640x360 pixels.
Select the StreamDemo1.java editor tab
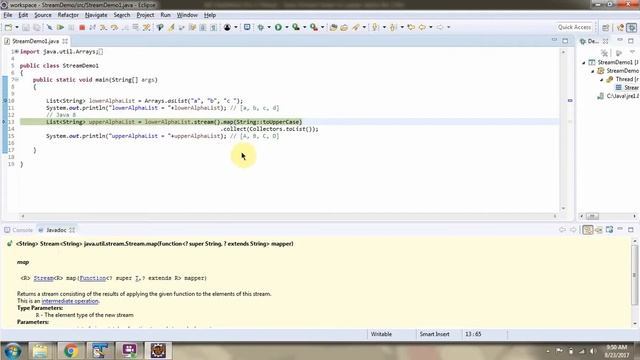35,41
